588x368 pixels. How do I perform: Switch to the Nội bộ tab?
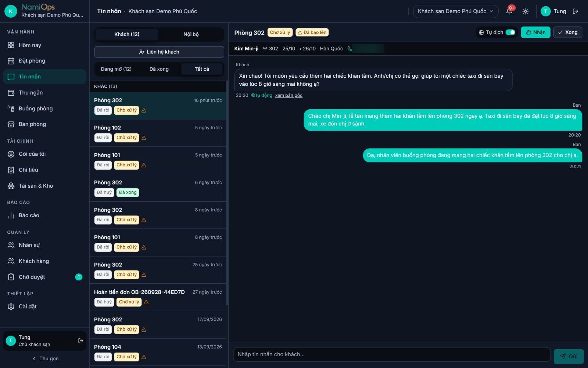point(191,34)
